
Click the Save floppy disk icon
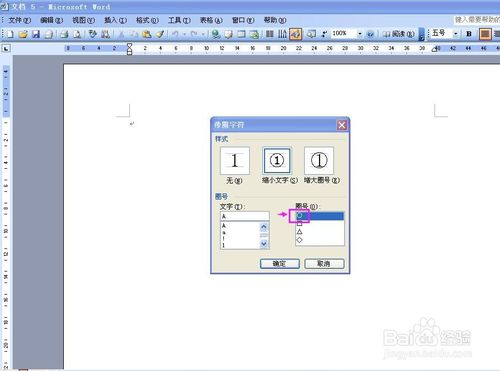(x=36, y=34)
